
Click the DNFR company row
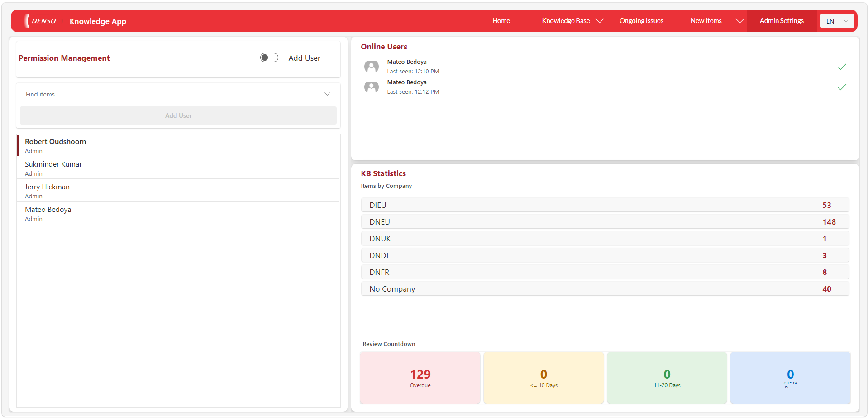click(605, 272)
